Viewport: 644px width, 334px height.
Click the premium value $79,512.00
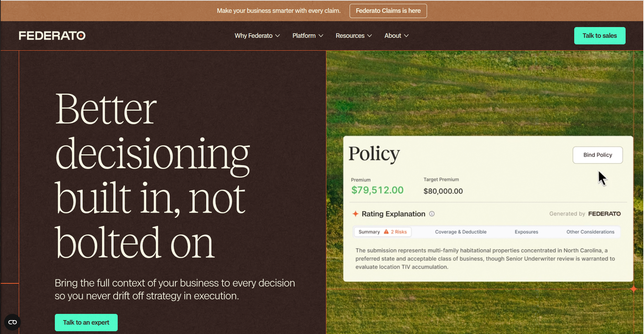(377, 190)
